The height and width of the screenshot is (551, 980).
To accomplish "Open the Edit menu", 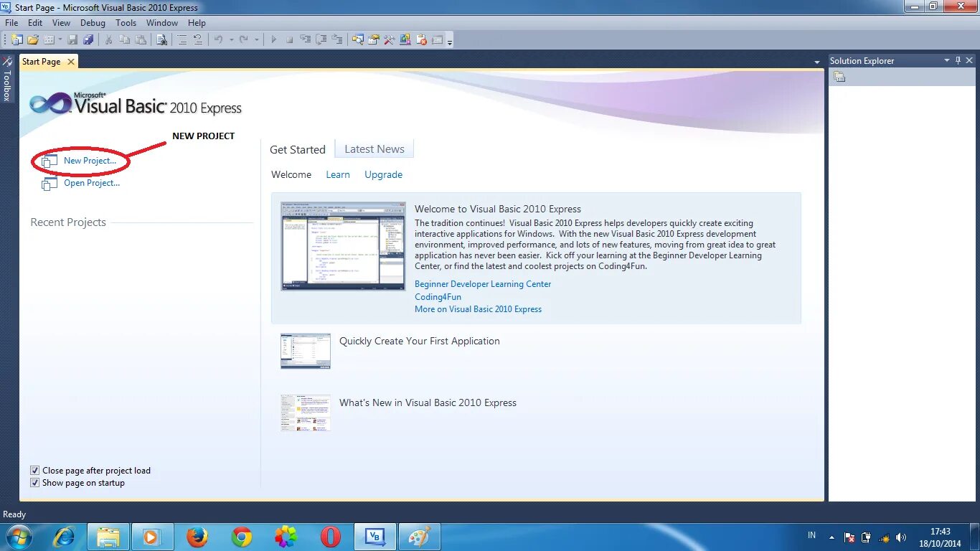I will [x=35, y=23].
